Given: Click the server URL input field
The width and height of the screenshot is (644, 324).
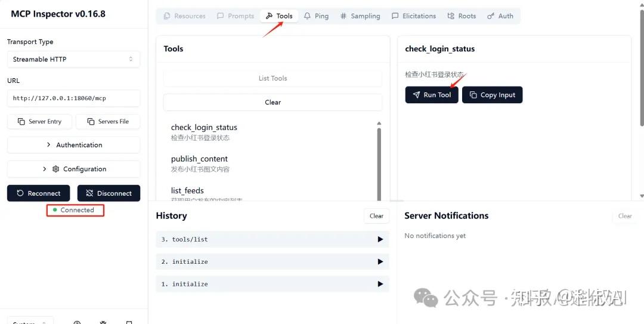Looking at the screenshot, I should (x=73, y=98).
